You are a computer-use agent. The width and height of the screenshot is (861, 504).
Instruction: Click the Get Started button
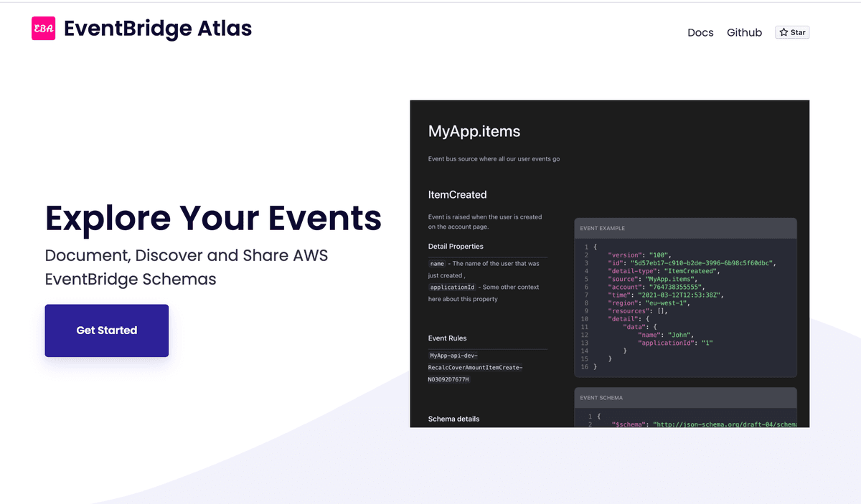tap(106, 331)
